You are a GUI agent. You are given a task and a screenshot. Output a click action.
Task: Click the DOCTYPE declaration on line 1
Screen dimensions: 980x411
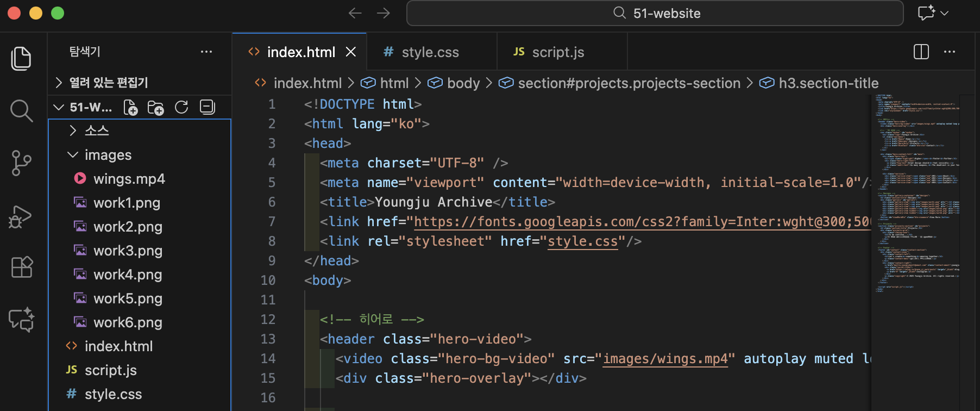tap(363, 104)
